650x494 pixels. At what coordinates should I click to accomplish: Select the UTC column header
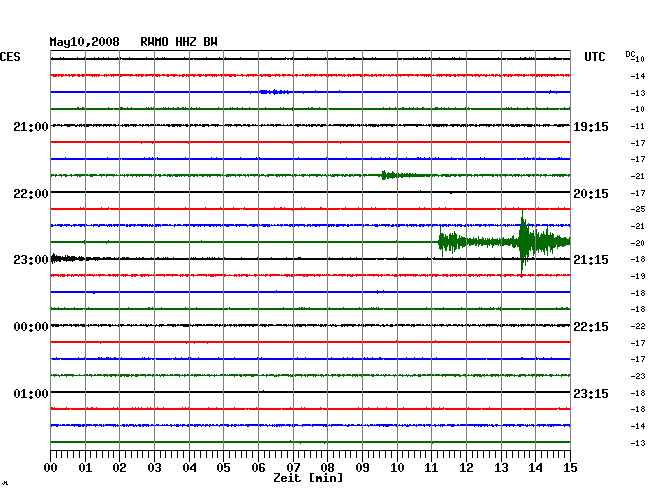pos(594,57)
